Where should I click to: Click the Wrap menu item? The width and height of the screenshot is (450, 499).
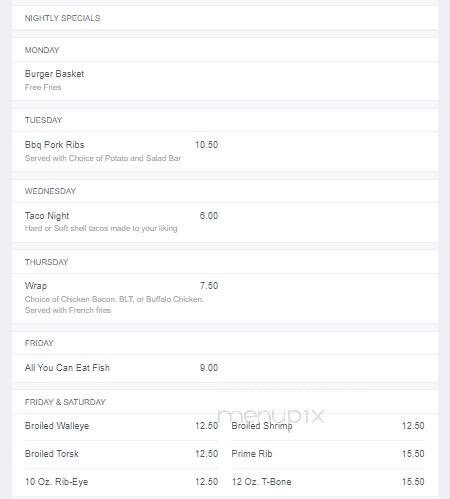pyautogui.click(x=36, y=286)
